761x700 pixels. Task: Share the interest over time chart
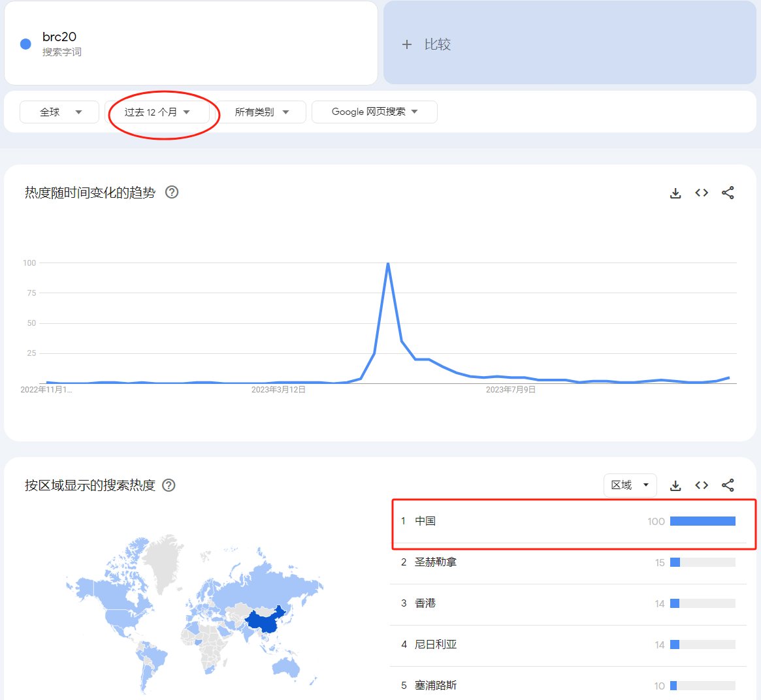pos(728,193)
